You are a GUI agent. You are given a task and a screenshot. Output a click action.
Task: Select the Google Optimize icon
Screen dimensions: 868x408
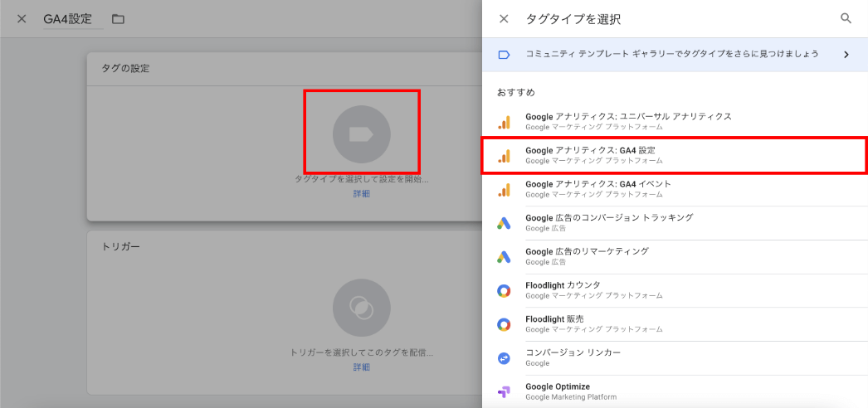click(504, 392)
